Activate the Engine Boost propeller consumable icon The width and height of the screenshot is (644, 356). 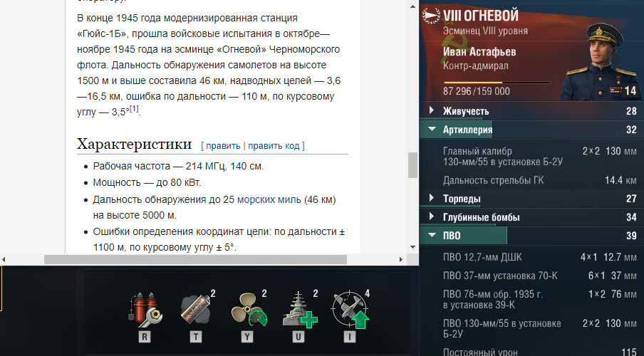pyautogui.click(x=247, y=311)
